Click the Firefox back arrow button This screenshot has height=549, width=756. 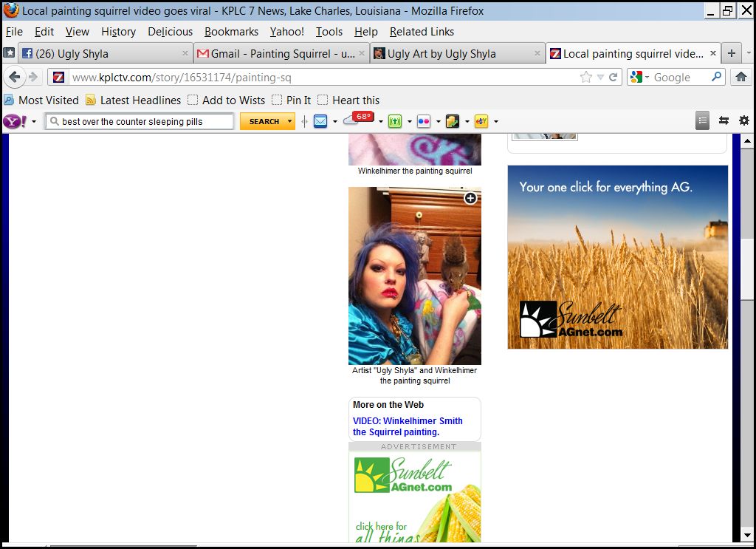tap(15, 77)
